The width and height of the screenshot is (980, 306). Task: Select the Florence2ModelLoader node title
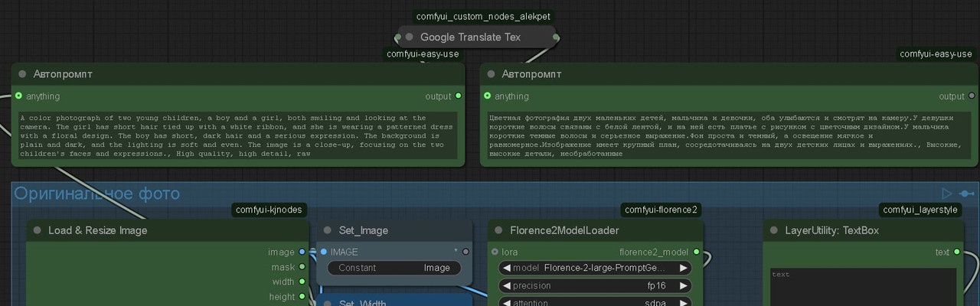point(564,230)
